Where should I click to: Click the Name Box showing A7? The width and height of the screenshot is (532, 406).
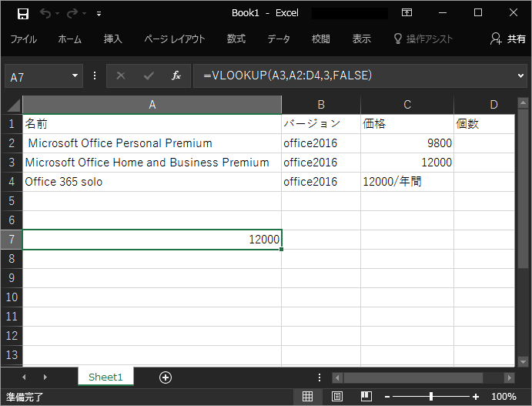tap(38, 77)
